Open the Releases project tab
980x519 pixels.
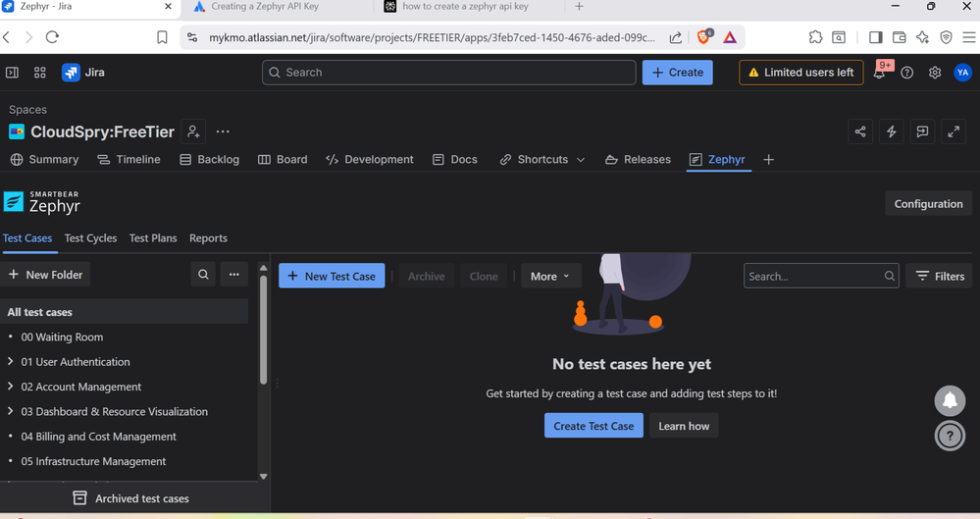click(638, 160)
